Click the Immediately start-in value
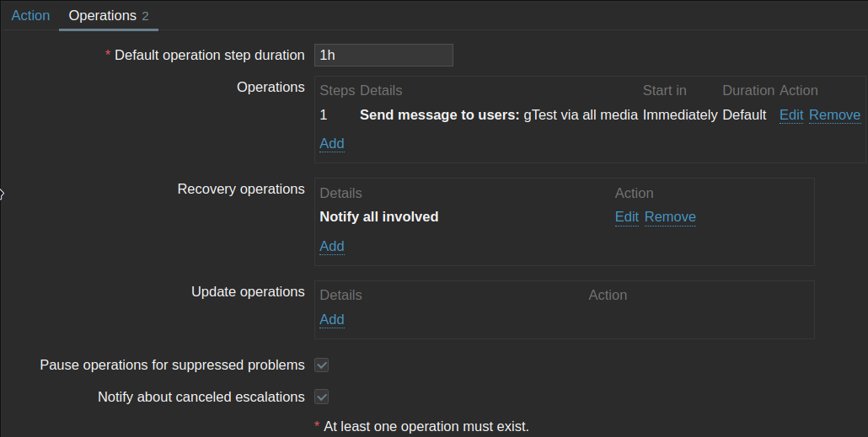Image resolution: width=868 pixels, height=437 pixels. (680, 115)
